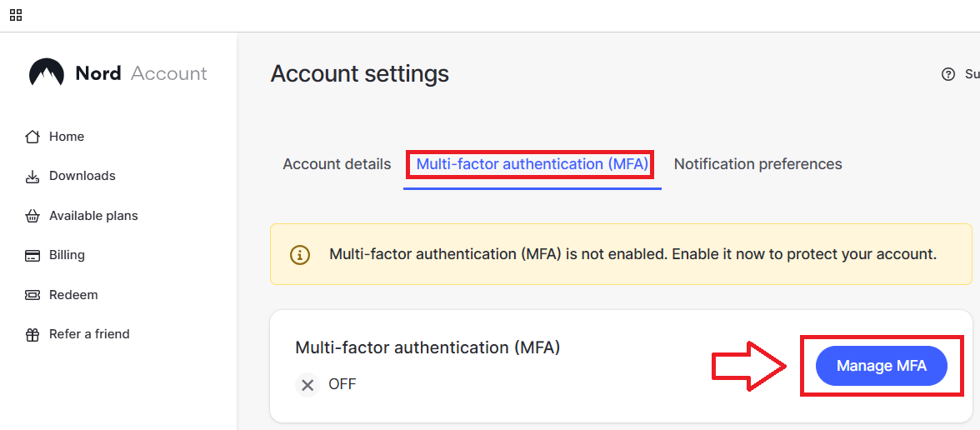Click the Redeem ticket icon
Viewport: 980px width, 430px height.
(x=32, y=295)
